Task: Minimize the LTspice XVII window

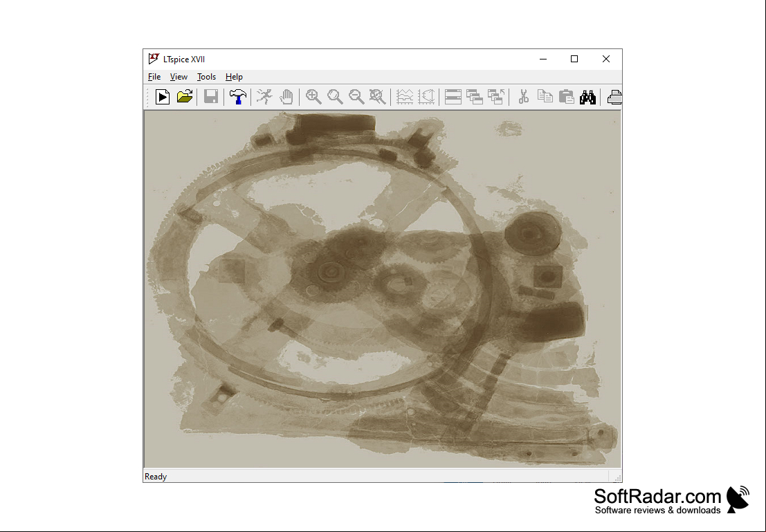Action: click(543, 59)
